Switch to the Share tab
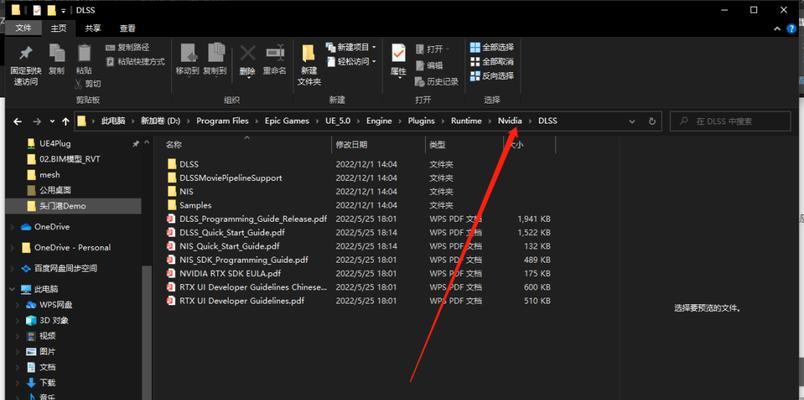 [93, 28]
